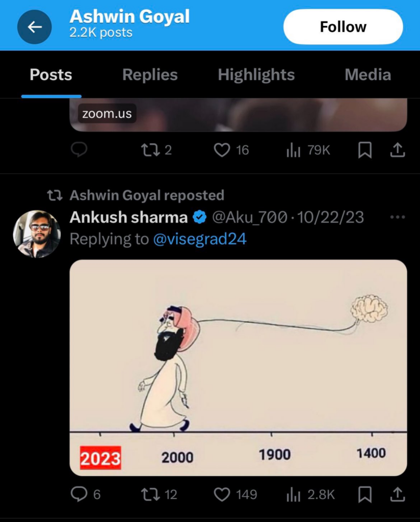Share Ankush sharma's post
Screen dimensions: 420x522
point(397,493)
